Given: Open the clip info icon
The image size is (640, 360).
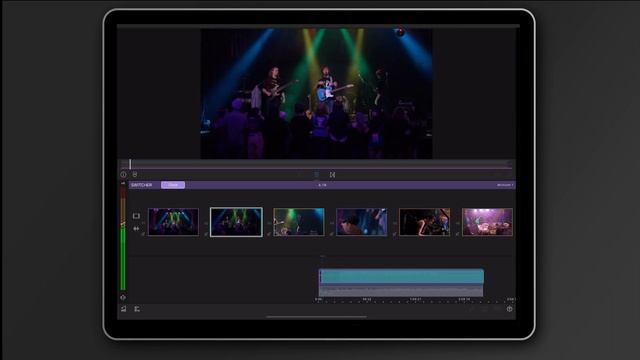Looking at the screenshot, I should [x=123, y=174].
